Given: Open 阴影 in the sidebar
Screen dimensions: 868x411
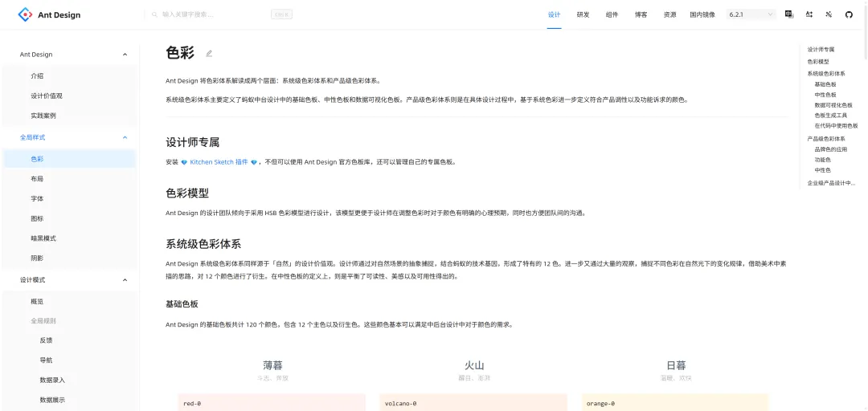Looking at the screenshot, I should 69,258.
